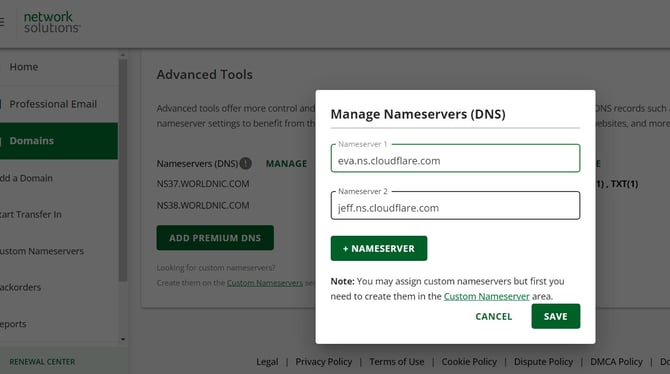Open the Renewal Center
The width and height of the screenshot is (670, 374).
click(42, 362)
